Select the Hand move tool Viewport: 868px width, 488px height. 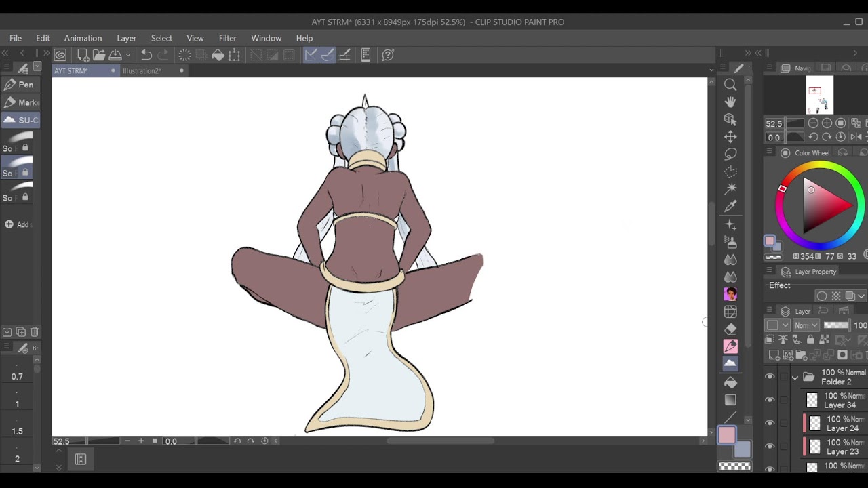[730, 102]
